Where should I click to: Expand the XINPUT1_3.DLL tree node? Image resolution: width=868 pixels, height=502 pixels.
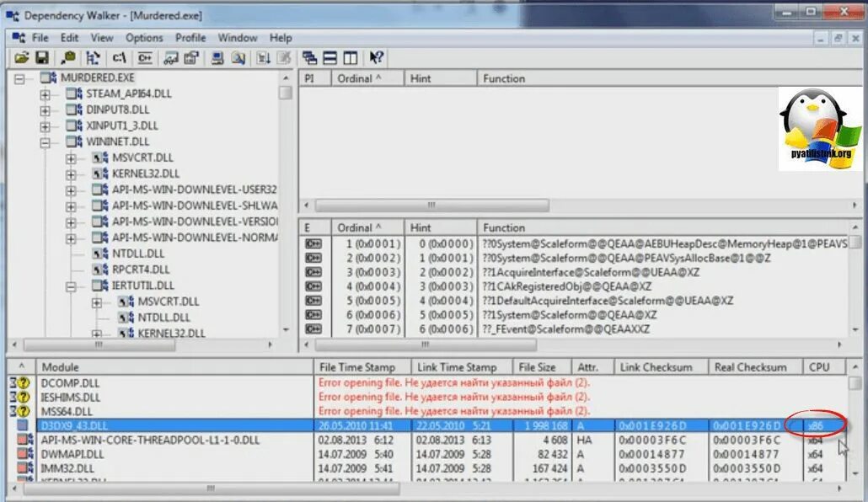click(46, 126)
